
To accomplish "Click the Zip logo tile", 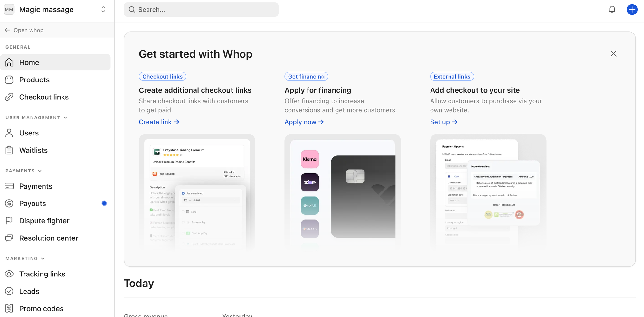I will 310,182.
